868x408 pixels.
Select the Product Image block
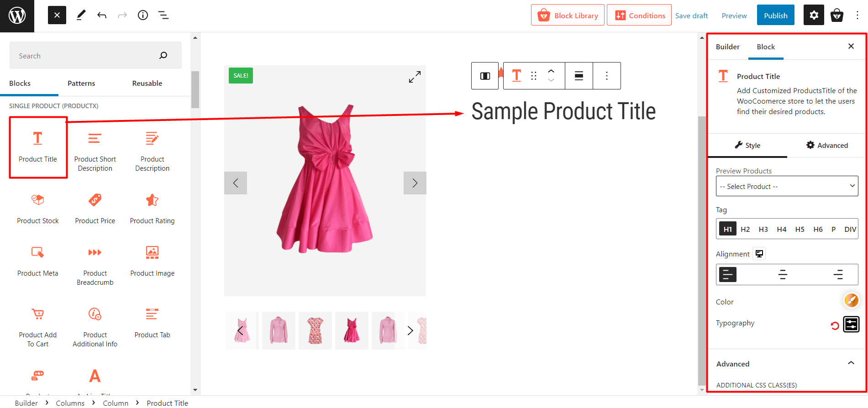(x=152, y=261)
